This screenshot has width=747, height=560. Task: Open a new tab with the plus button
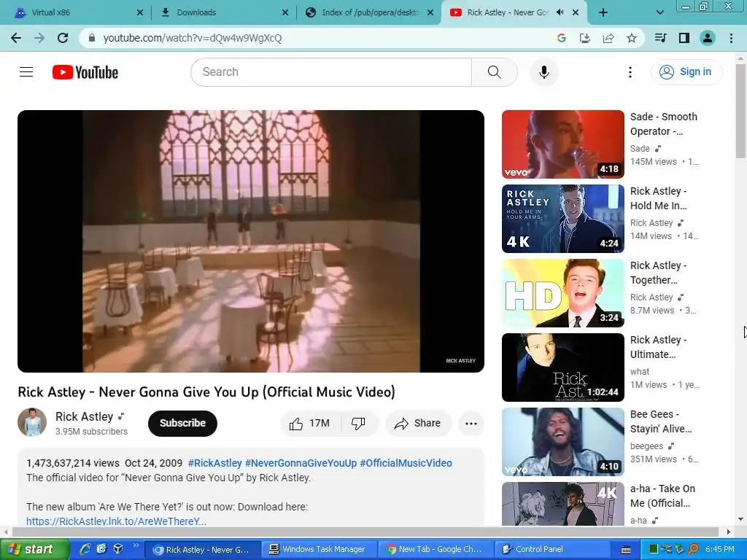603,13
